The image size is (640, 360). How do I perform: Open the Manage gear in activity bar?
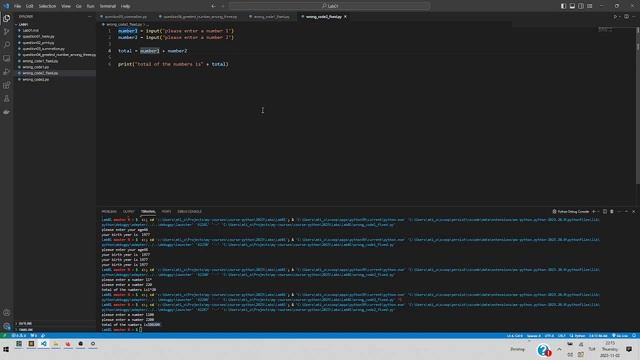coord(7,326)
